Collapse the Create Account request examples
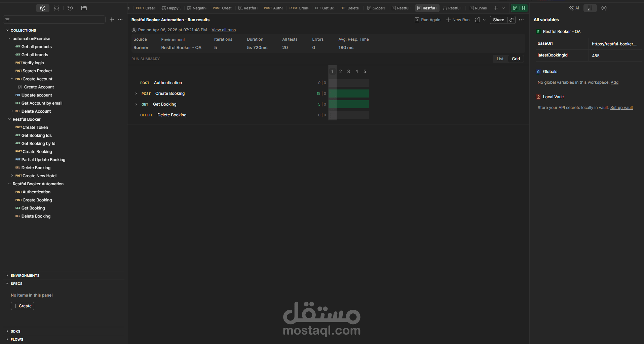 (x=12, y=79)
